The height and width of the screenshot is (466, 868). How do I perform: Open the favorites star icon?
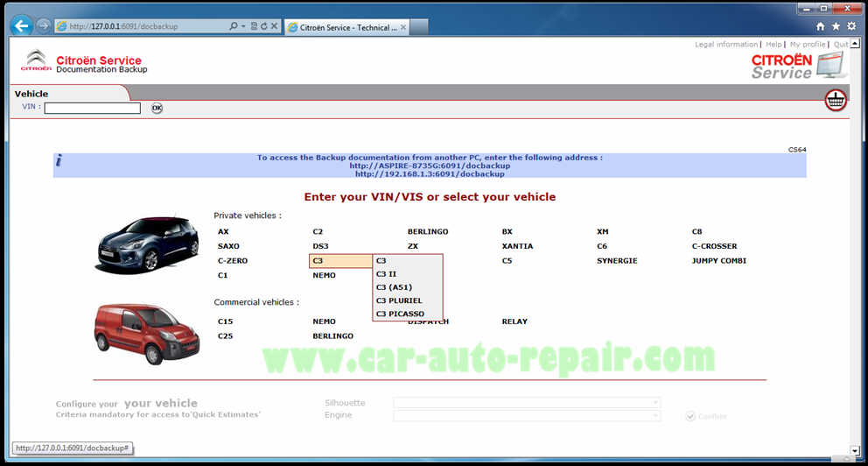(836, 26)
